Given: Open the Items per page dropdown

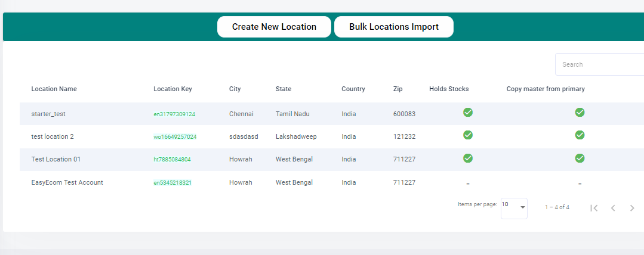Looking at the screenshot, I should 514,209.
